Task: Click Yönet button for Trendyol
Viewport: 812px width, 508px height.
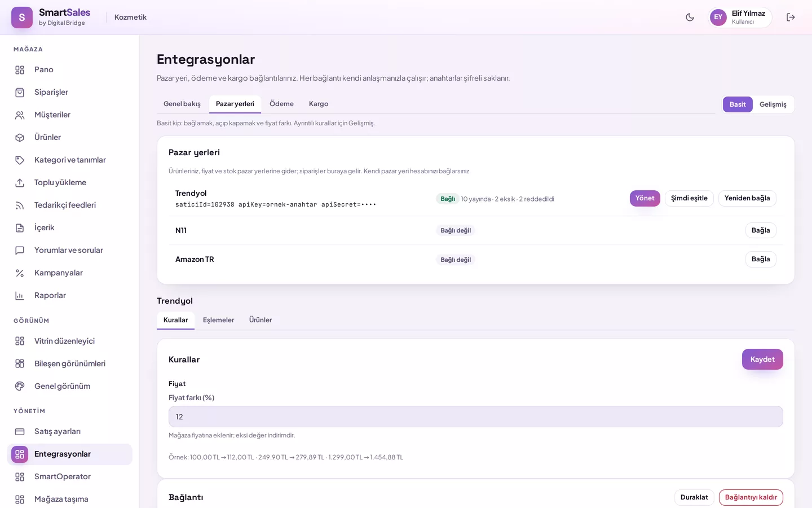Action: [x=645, y=198]
